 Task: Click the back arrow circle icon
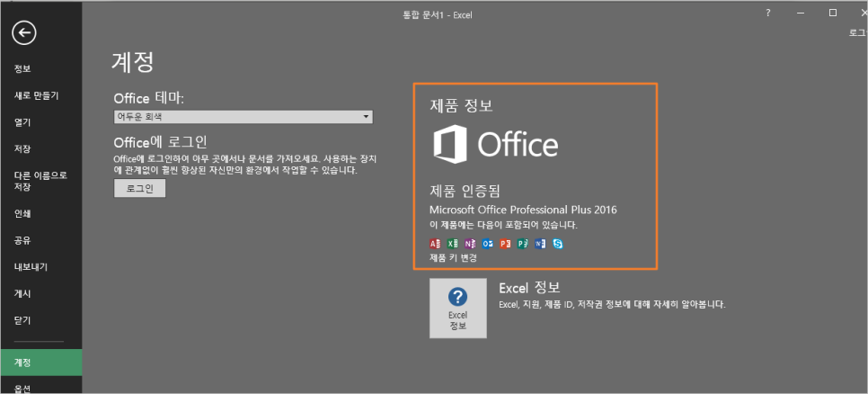point(23,33)
